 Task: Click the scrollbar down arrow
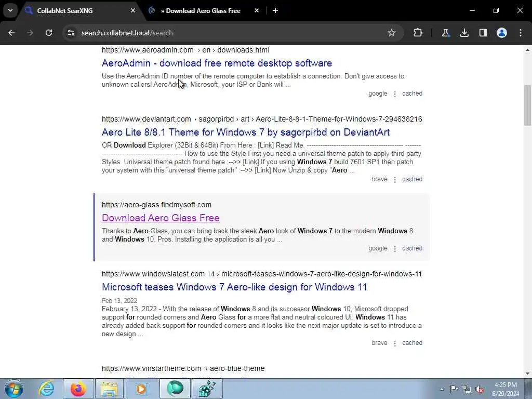[527, 374]
